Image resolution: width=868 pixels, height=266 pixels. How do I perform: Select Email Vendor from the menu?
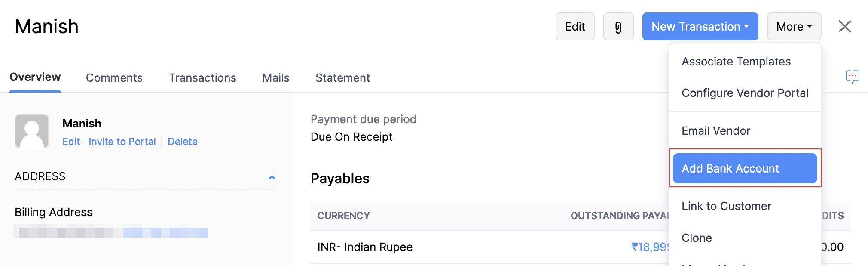pos(715,130)
